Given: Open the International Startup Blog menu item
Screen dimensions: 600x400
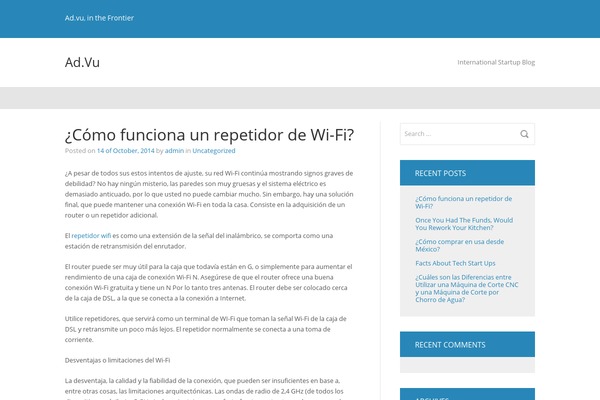Looking at the screenshot, I should (x=496, y=62).
